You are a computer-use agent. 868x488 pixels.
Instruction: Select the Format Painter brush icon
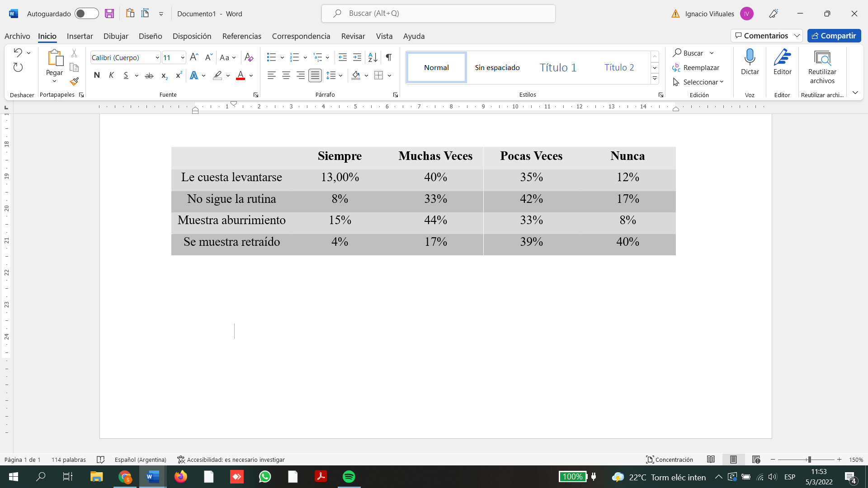[x=74, y=82]
